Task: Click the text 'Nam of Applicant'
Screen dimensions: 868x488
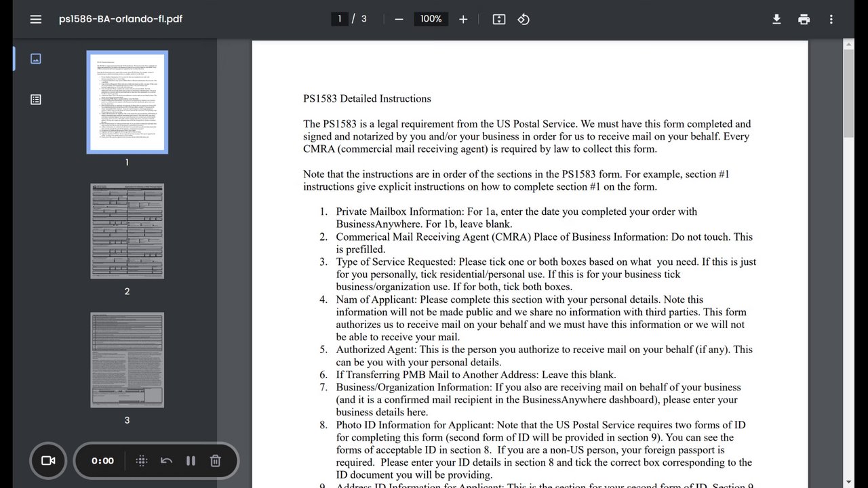Action: coord(376,300)
